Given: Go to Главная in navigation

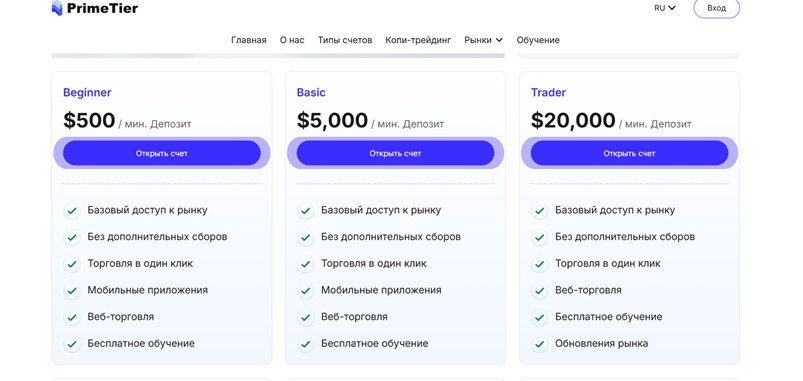Looking at the screenshot, I should tap(248, 40).
